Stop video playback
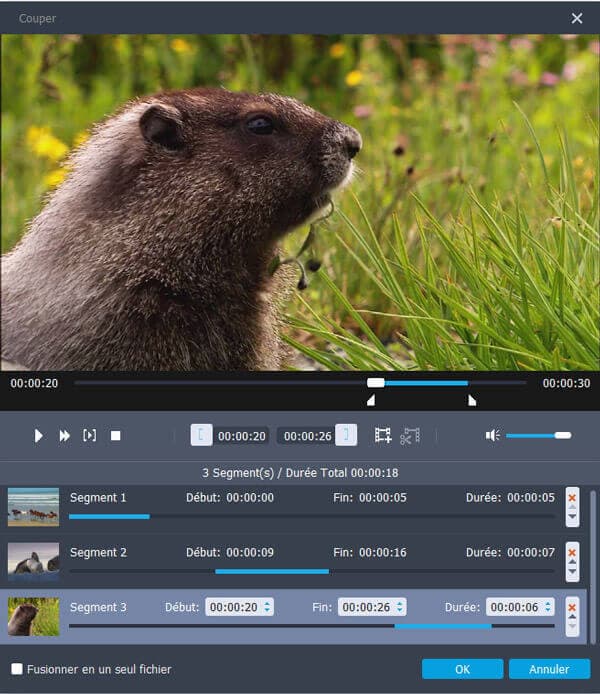The image size is (600, 694). pyautogui.click(x=115, y=436)
